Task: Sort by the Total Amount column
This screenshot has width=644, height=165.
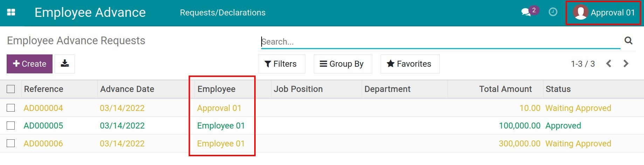Action: pyautogui.click(x=505, y=89)
